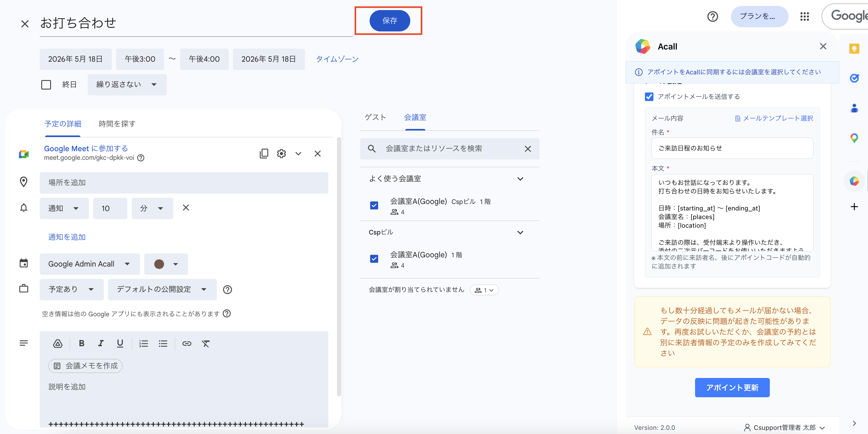Collapse the よく使う会議室 section

(x=520, y=179)
